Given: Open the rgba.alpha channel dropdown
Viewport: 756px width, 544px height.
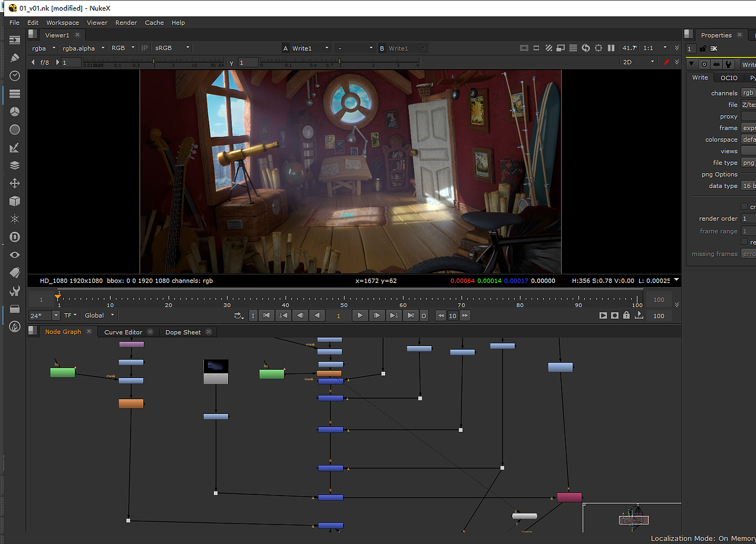Looking at the screenshot, I should 83,48.
